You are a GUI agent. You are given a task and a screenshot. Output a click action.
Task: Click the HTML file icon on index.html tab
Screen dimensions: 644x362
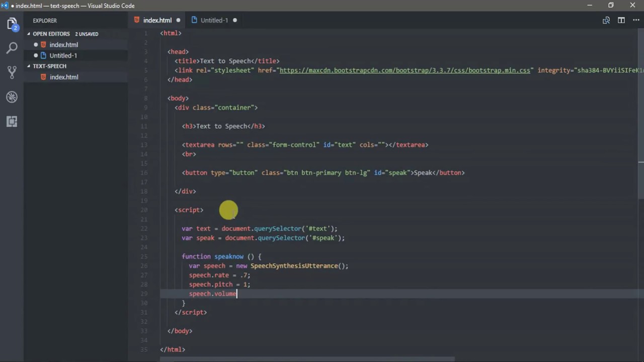pos(136,20)
